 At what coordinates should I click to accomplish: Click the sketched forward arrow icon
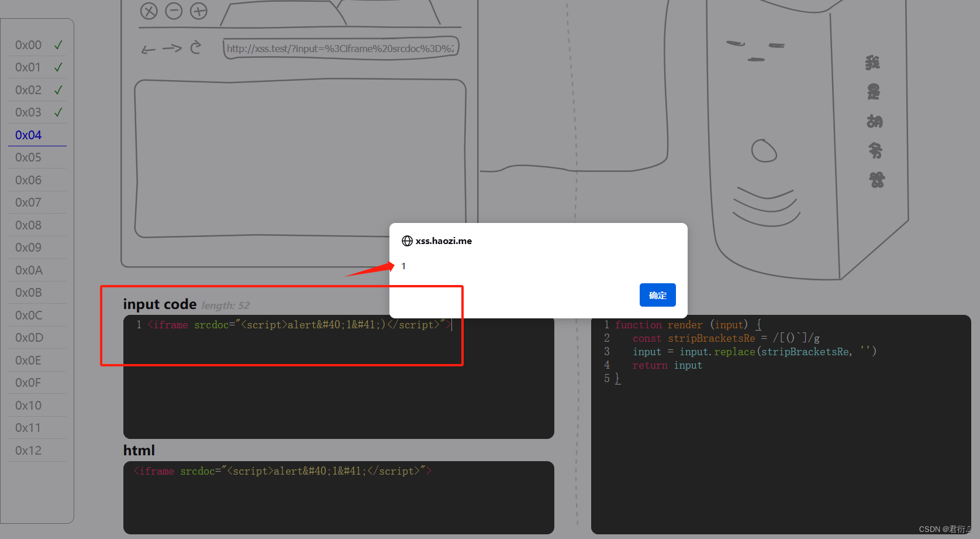172,48
